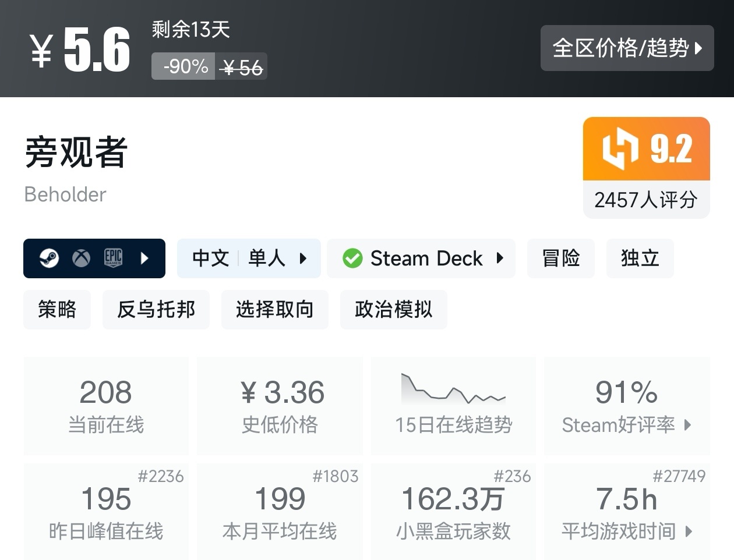The height and width of the screenshot is (560, 734).
Task: Select the 策略 genre tag
Action: [57, 309]
